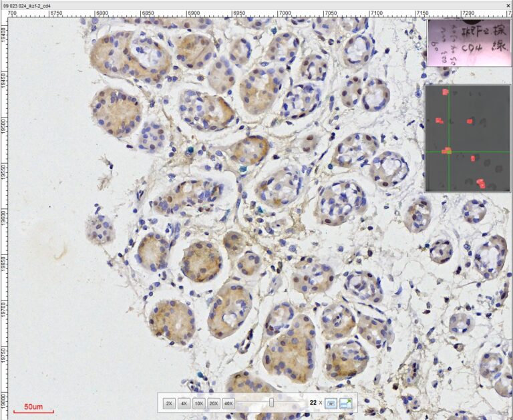Select the 20X zoom preset
Viewport: 513px width, 420px height.
click(214, 403)
